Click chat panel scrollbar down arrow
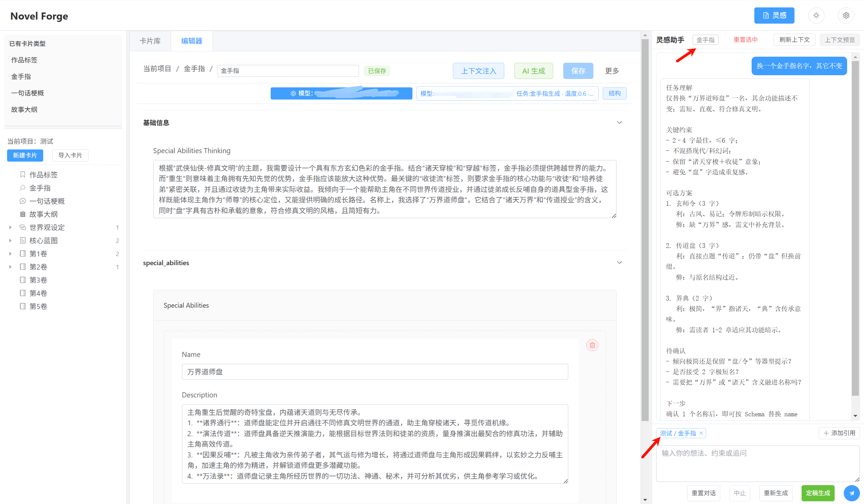This screenshot has width=864, height=504. (856, 416)
